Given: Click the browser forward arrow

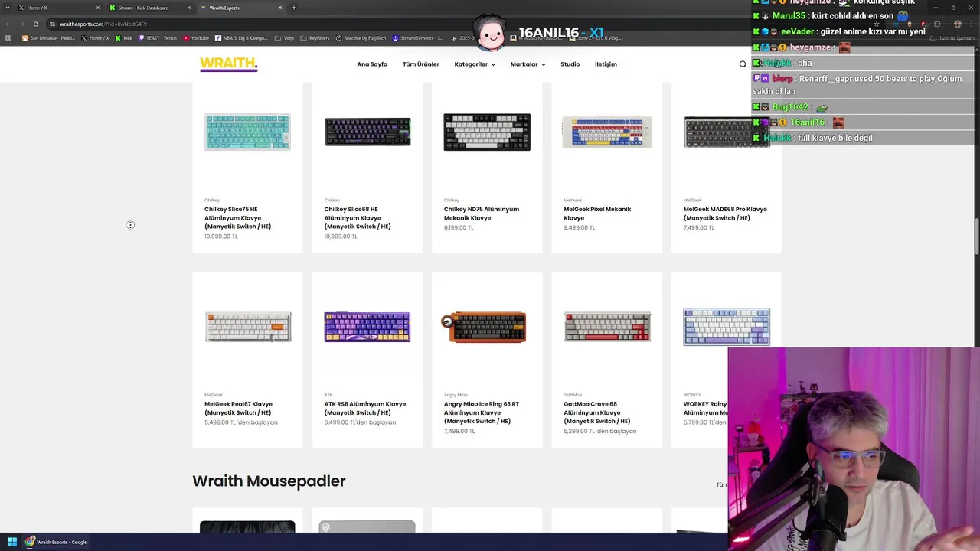Looking at the screenshot, I should pos(21,24).
